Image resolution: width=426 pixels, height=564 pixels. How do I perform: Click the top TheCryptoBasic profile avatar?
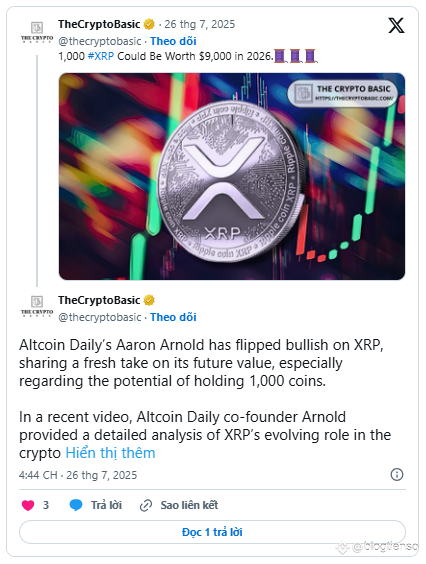(37, 32)
